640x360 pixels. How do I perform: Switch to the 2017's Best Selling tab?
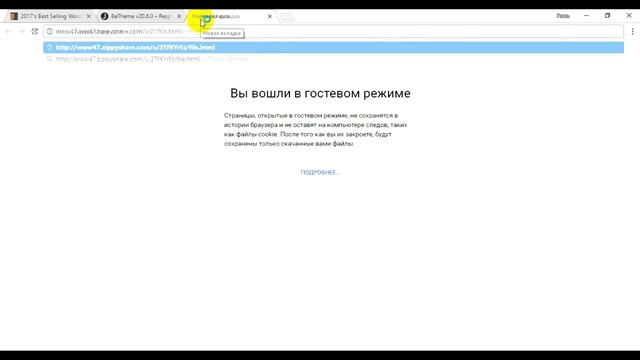coord(51,16)
